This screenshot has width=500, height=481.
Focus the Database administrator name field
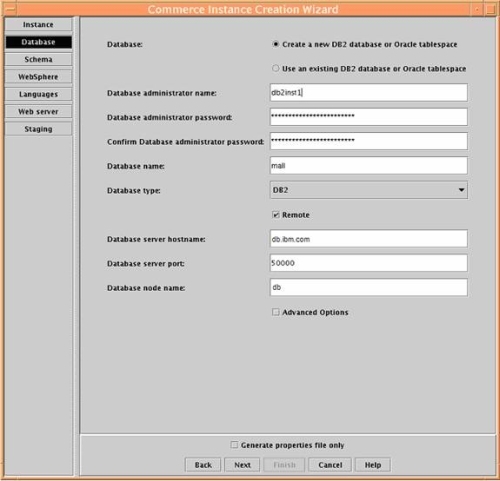coord(369,93)
